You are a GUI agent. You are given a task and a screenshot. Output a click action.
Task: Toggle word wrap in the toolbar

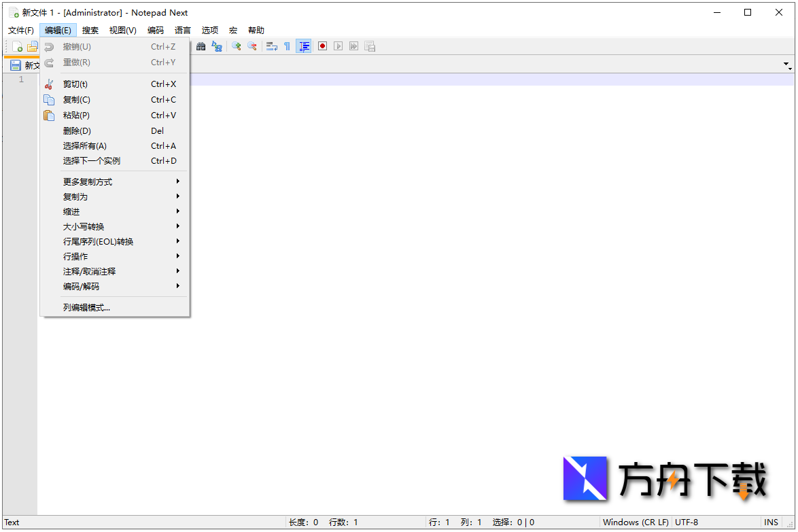[x=271, y=46]
